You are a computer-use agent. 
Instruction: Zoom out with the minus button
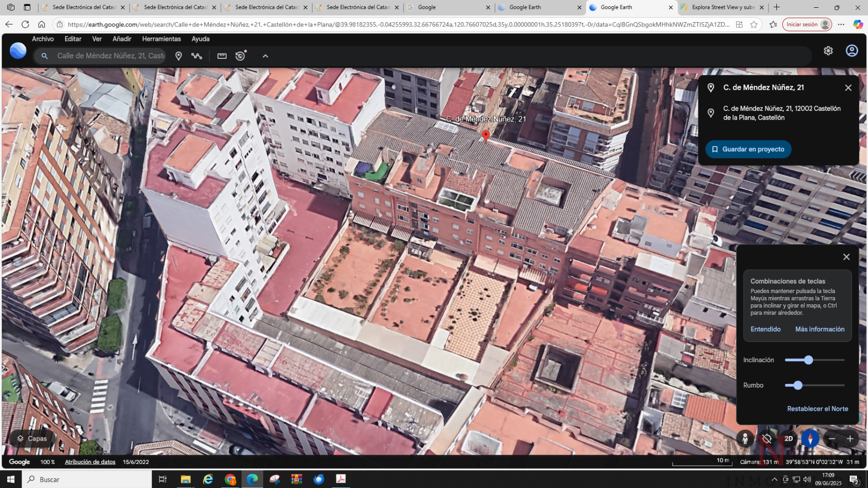[832, 438]
